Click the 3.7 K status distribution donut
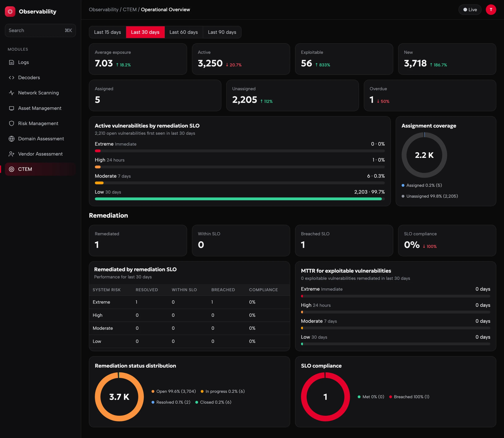 click(x=119, y=397)
